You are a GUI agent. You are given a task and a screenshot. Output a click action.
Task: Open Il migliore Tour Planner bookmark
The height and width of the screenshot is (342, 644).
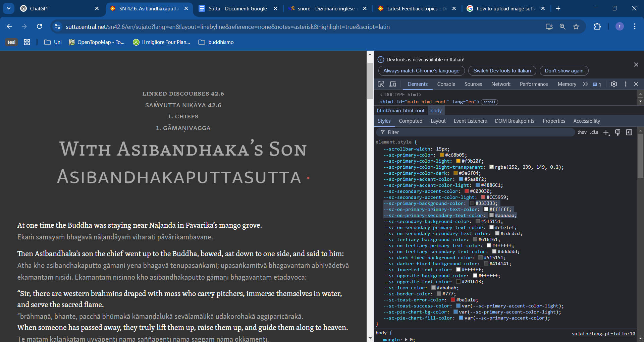click(161, 42)
